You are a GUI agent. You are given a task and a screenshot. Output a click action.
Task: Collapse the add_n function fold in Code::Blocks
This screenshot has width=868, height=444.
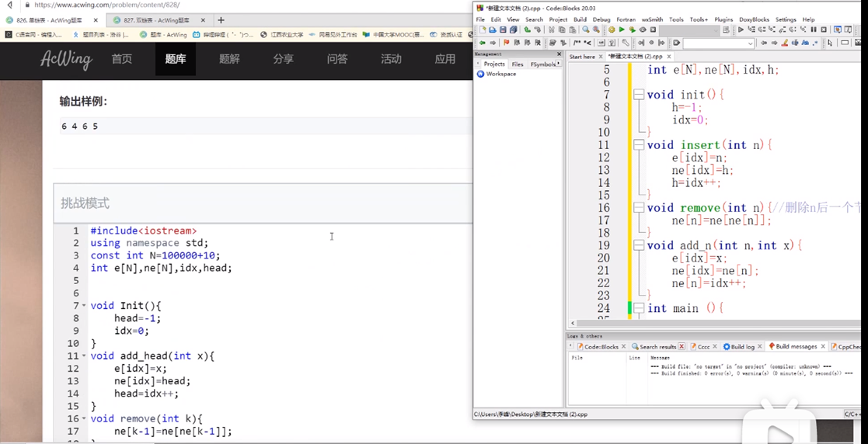point(640,246)
